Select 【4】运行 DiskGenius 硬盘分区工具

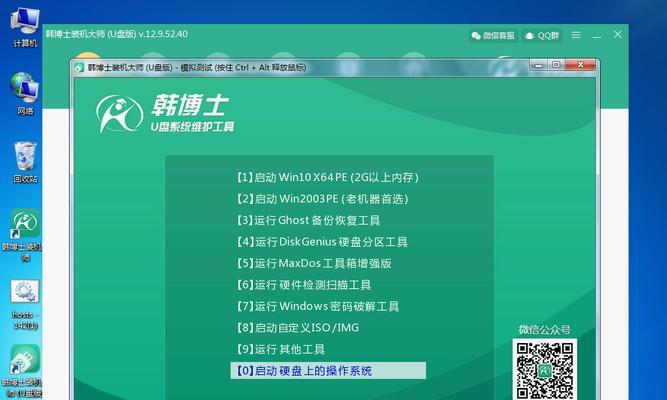tap(322, 242)
